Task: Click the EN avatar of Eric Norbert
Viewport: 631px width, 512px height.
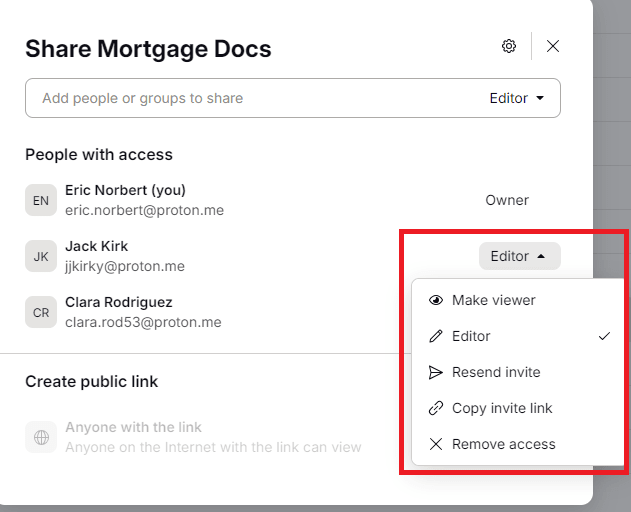Action: point(41,200)
